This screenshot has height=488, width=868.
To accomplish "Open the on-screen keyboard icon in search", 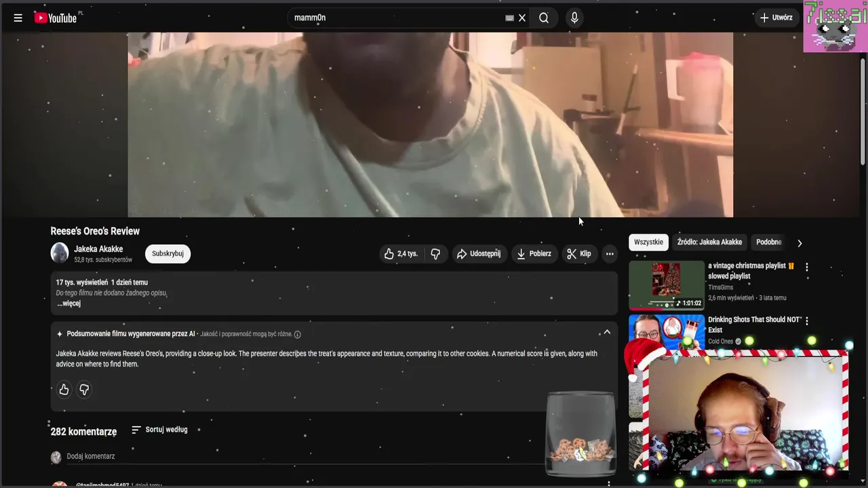I will (x=509, y=18).
